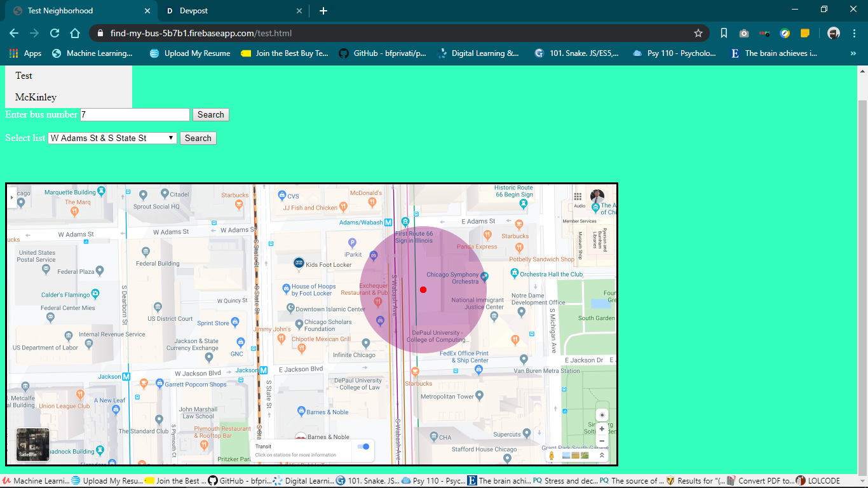The height and width of the screenshot is (488, 868).
Task: Open a new browser tab
Action: click(323, 11)
